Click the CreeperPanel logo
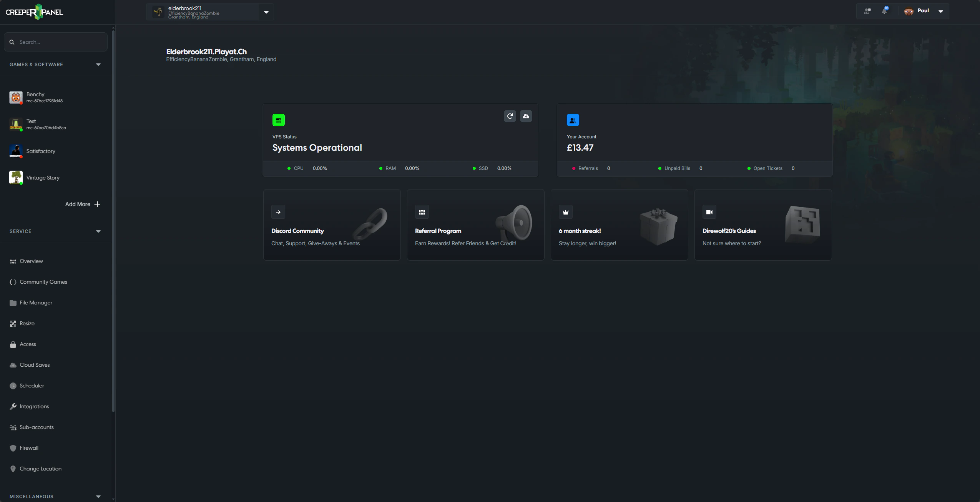Viewport: 980px width, 502px height. pyautogui.click(x=34, y=12)
